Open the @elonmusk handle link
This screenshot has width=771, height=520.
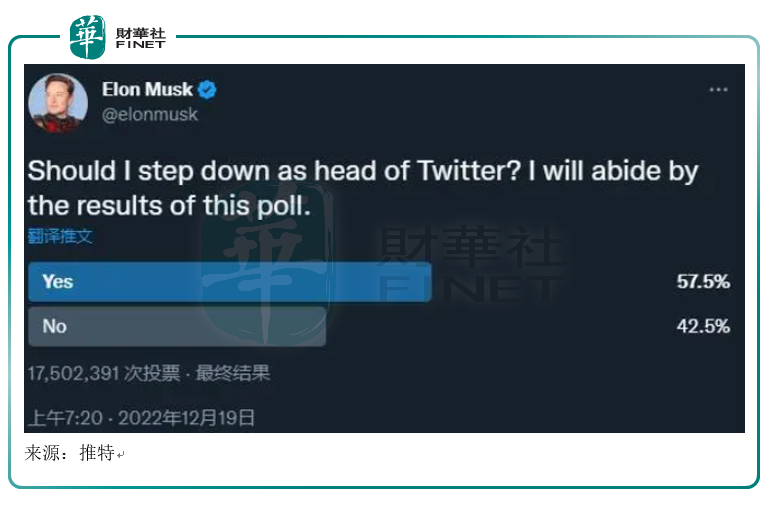150,114
